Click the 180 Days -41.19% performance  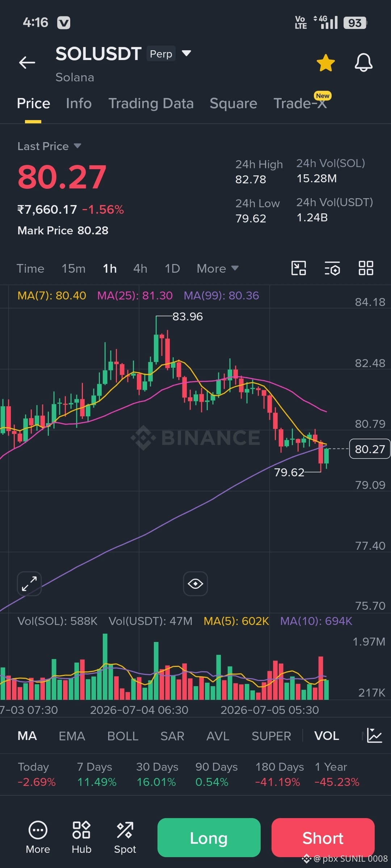(x=279, y=774)
